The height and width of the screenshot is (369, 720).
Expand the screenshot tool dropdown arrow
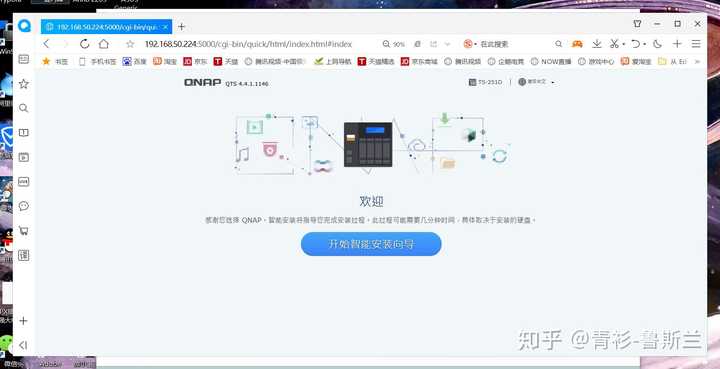pos(624,45)
